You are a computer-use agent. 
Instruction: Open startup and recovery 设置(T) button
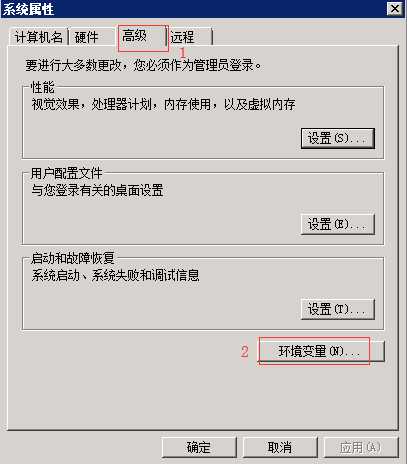338,309
